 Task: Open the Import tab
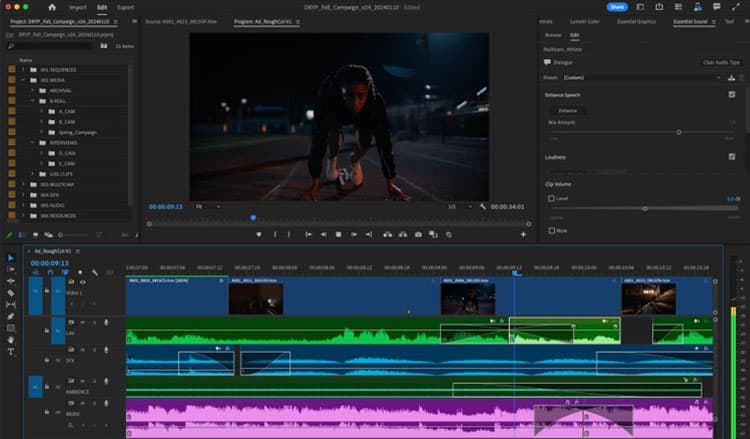(77, 7)
